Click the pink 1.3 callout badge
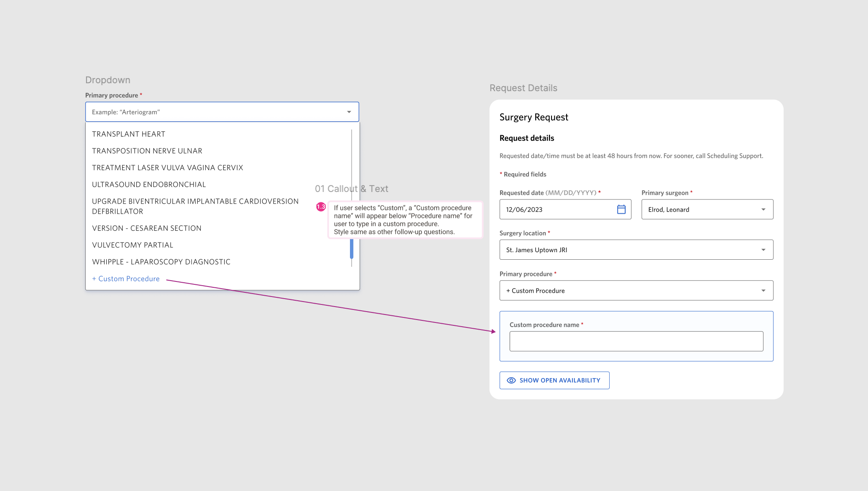 click(321, 207)
